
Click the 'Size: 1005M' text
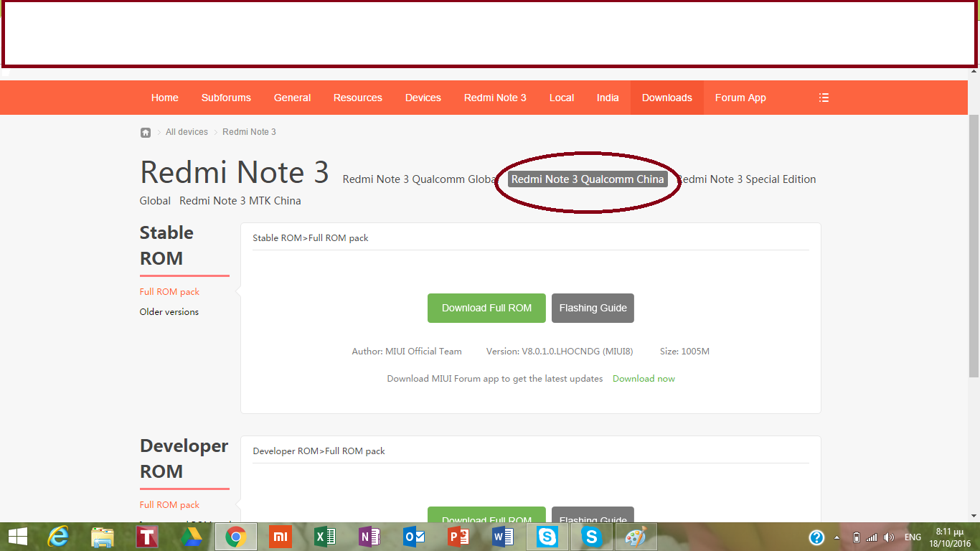coord(684,352)
